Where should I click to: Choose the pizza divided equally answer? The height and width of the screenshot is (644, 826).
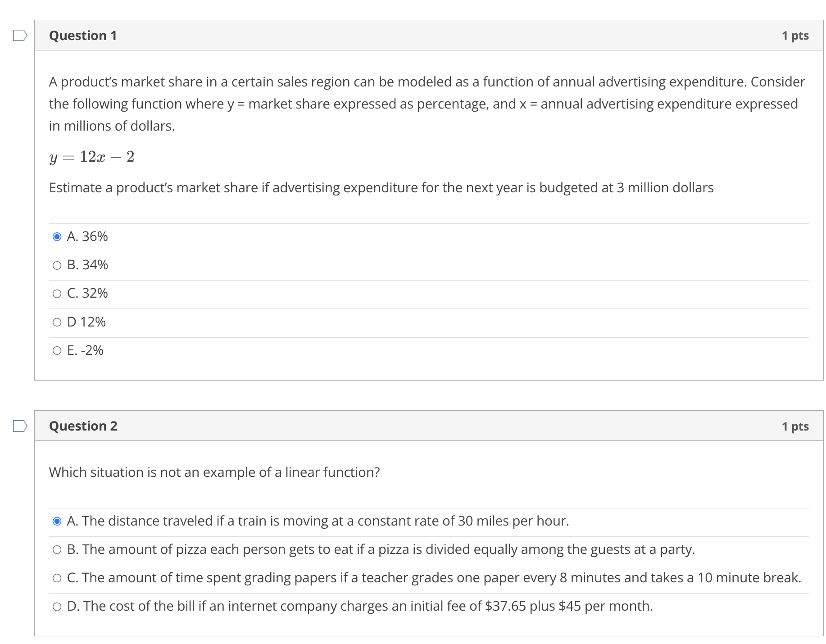click(57, 549)
